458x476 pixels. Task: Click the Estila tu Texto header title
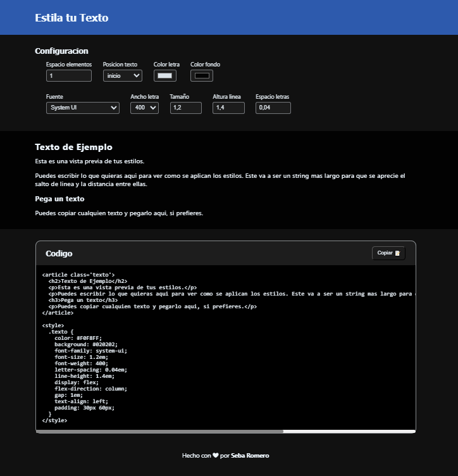(71, 18)
